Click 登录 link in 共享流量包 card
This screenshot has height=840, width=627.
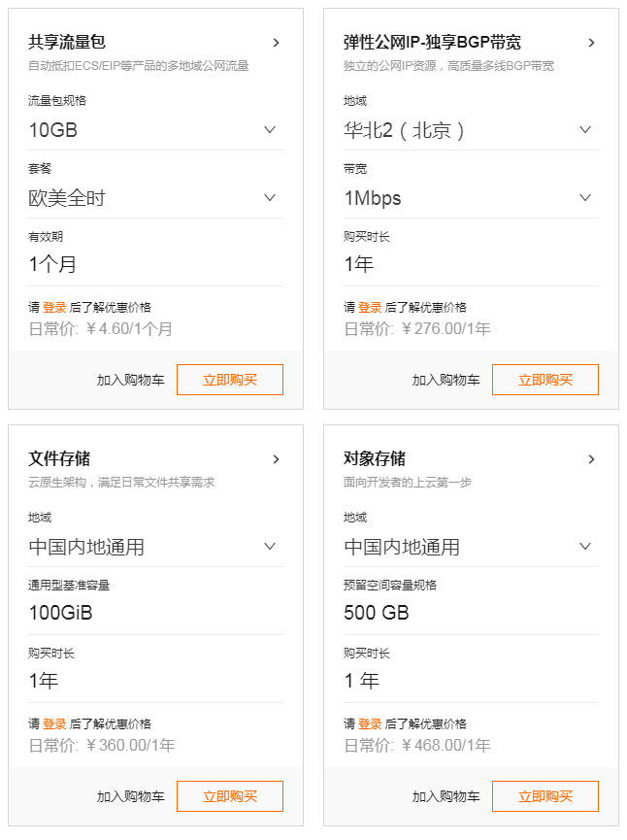pyautogui.click(x=54, y=307)
